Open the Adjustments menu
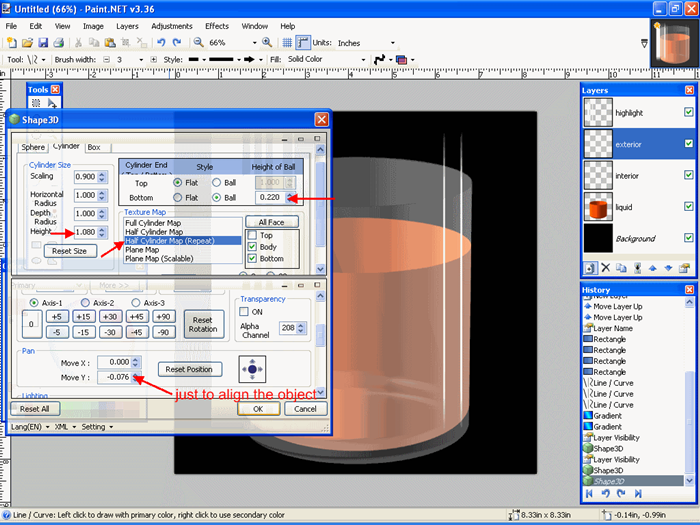This screenshot has width=700, height=525. 172,26
